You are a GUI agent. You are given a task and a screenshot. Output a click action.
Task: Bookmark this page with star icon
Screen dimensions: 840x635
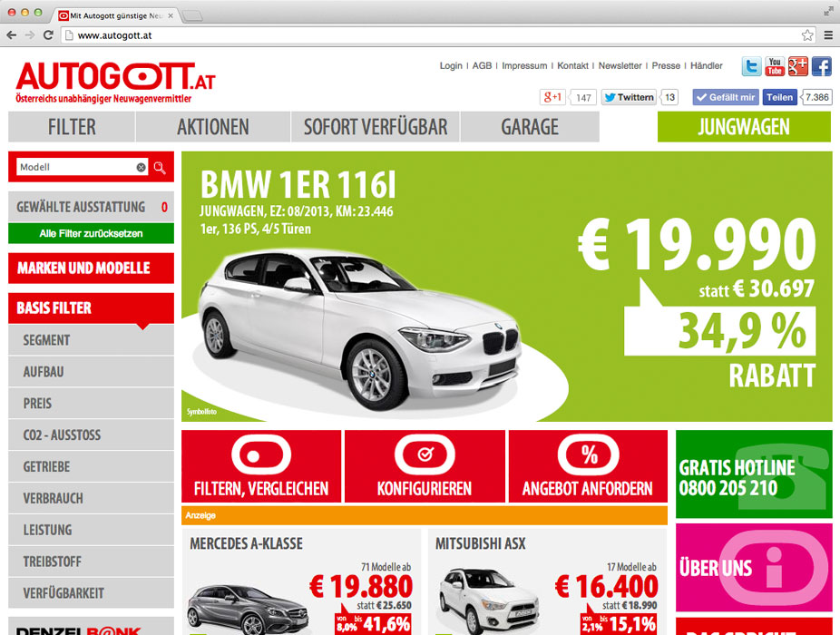pyautogui.click(x=806, y=35)
